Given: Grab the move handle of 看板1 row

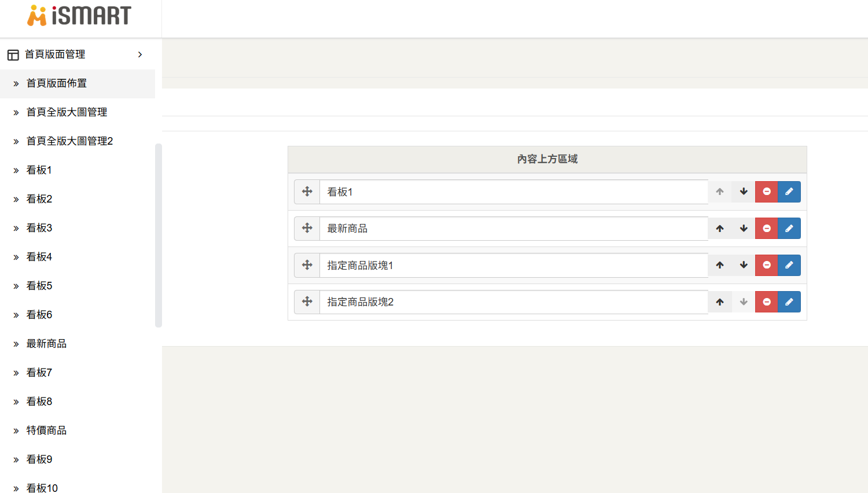Looking at the screenshot, I should [307, 192].
